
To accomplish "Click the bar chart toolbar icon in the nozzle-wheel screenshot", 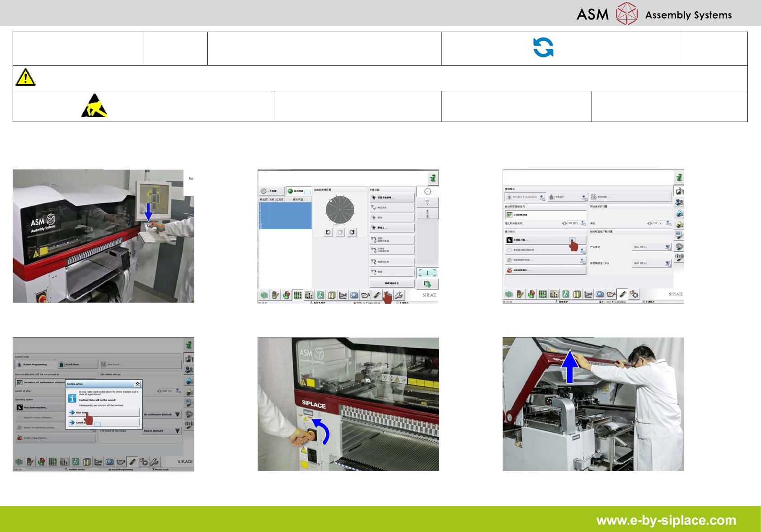I will pos(309,295).
